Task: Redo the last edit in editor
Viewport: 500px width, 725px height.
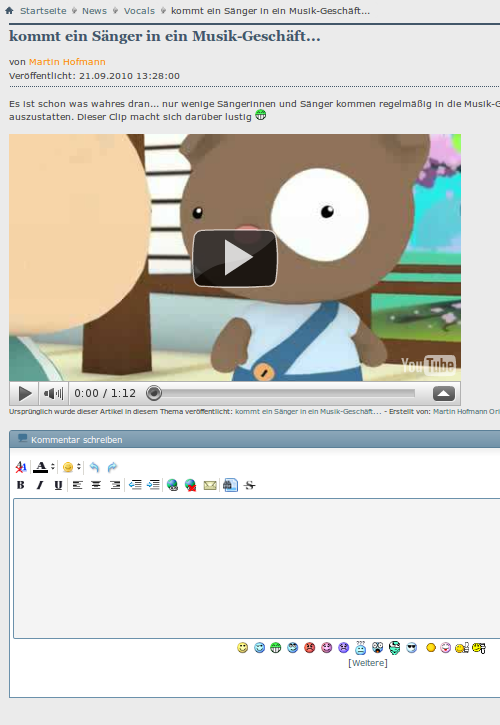Action: (112, 467)
